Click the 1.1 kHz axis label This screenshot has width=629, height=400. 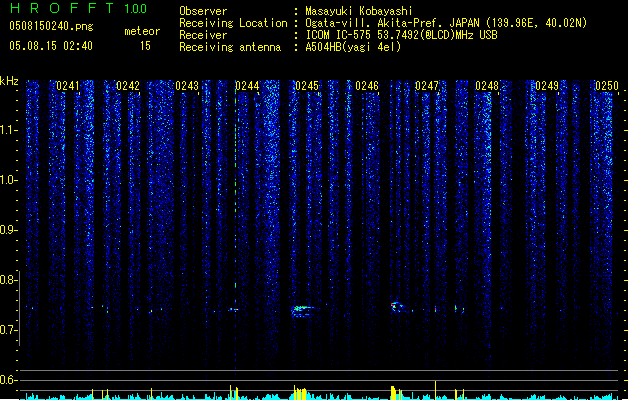(8, 130)
